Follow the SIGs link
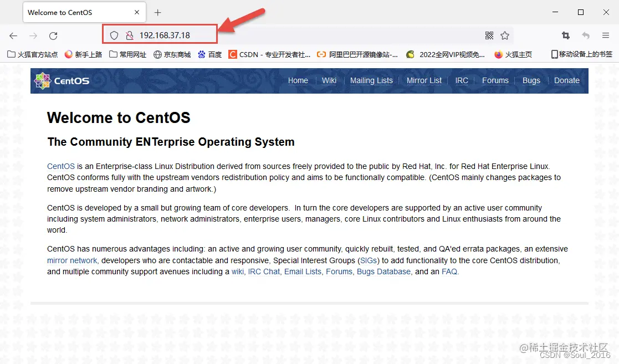Screen dimensions: 619x364 [369, 260]
